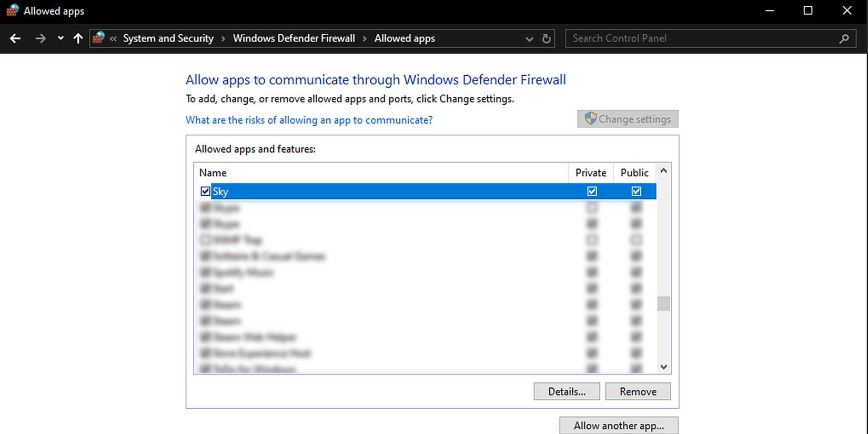Click the Public column header
The height and width of the screenshot is (434, 868).
click(x=634, y=173)
